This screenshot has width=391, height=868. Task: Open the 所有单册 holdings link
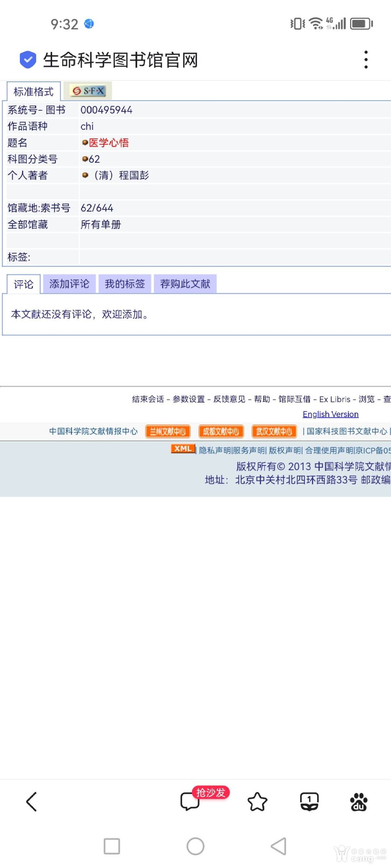point(101,225)
